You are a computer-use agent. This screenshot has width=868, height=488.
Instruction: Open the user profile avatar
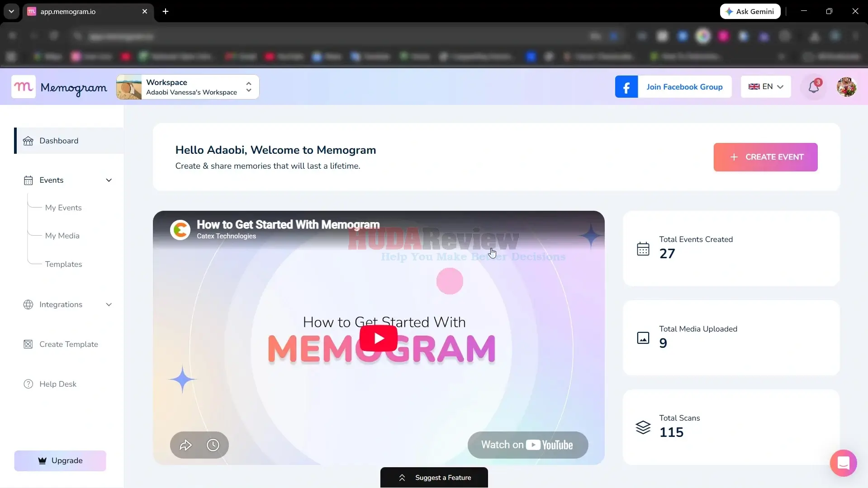point(846,87)
